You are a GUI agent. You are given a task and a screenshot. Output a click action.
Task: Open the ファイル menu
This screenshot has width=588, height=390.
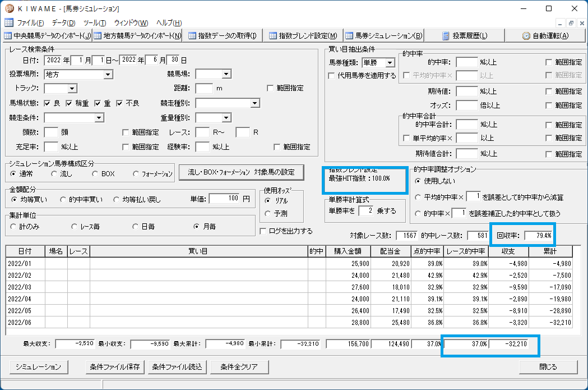click(30, 23)
